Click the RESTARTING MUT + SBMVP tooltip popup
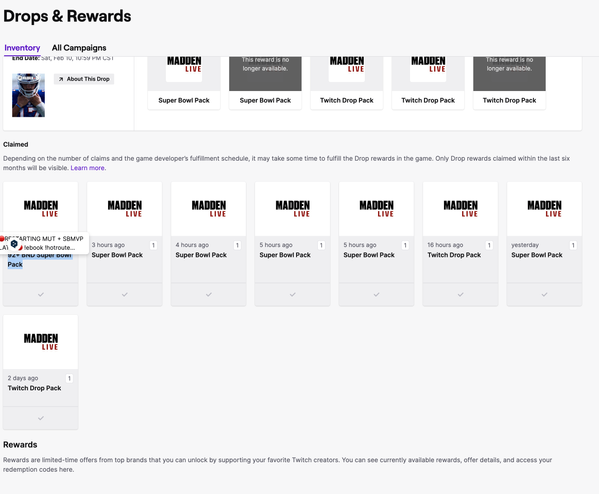The width and height of the screenshot is (599, 494). pos(44,243)
